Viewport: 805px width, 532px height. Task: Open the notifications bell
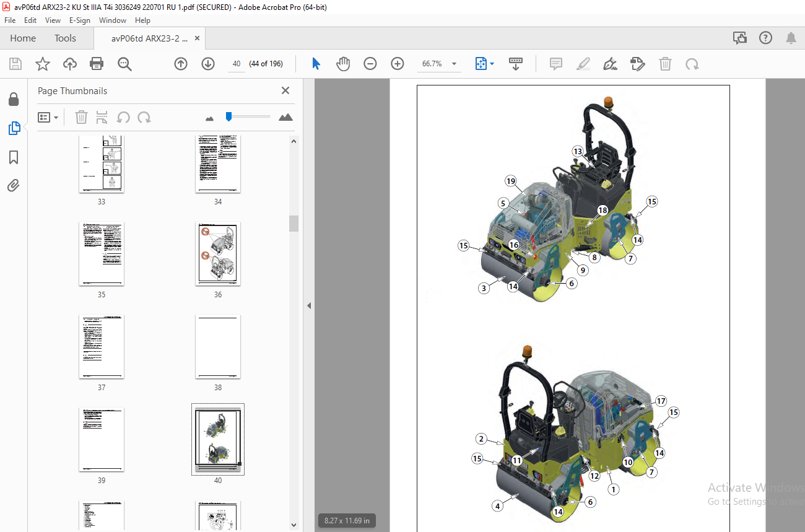(x=791, y=38)
